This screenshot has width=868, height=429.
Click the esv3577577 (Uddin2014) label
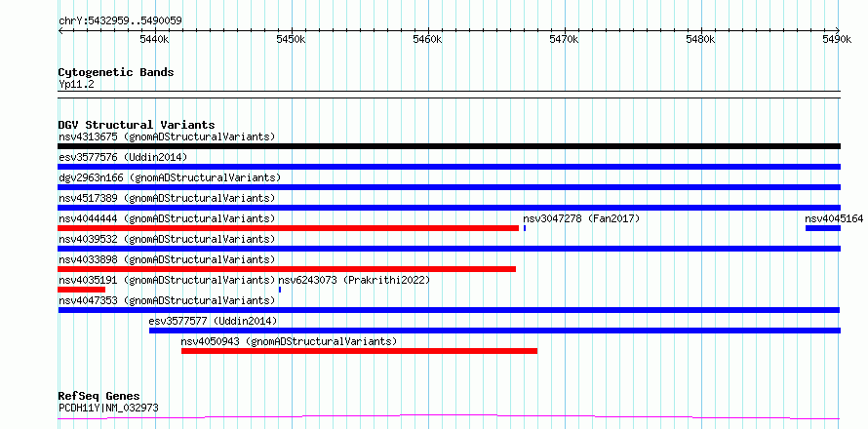coord(214,321)
